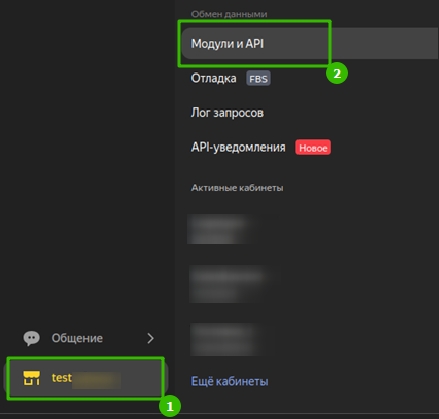Viewport: 439px width, 419px height.
Task: Click the yellow storefront icon next to test
Action: (x=31, y=378)
